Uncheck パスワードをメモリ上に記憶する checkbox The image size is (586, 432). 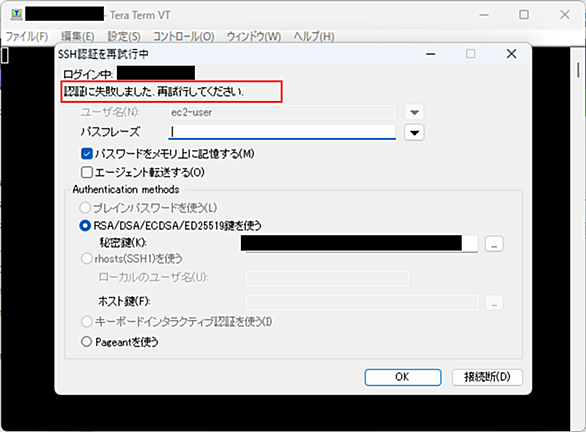pos(87,154)
